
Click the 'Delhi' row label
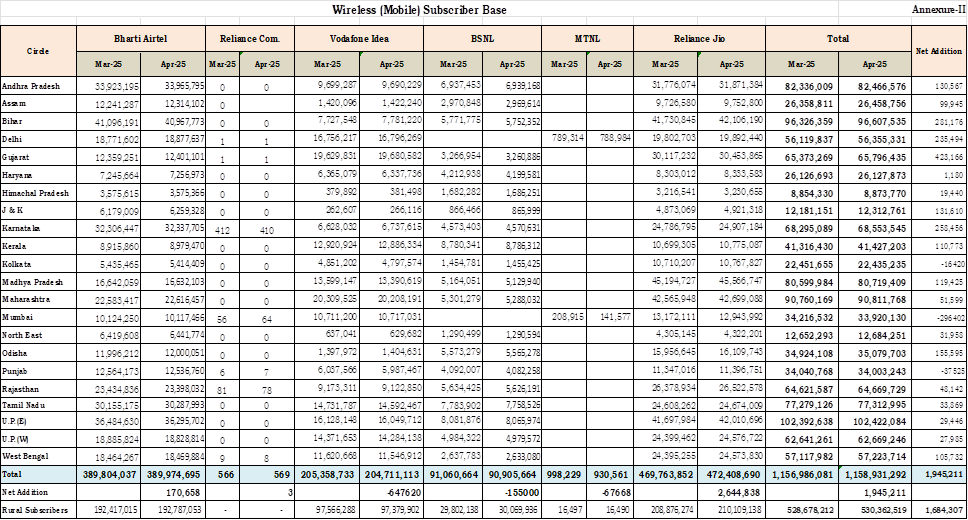pos(12,140)
